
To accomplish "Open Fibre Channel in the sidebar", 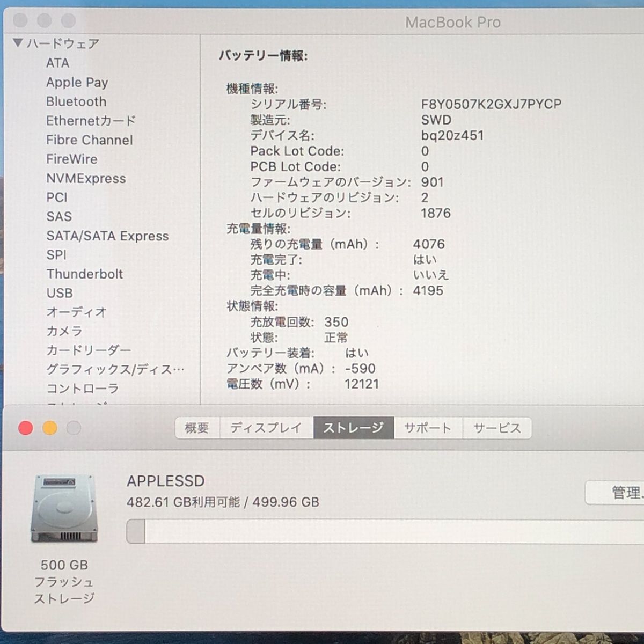I will coord(89,140).
